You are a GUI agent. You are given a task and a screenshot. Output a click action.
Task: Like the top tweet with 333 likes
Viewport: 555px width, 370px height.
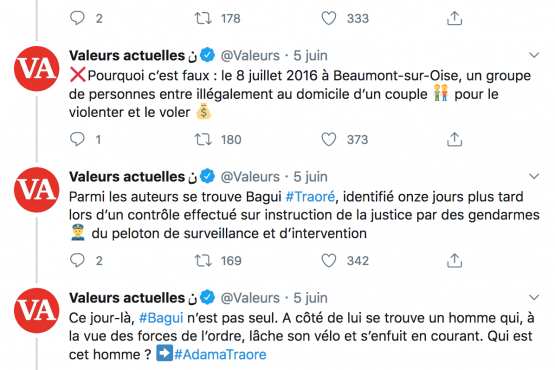pos(328,18)
